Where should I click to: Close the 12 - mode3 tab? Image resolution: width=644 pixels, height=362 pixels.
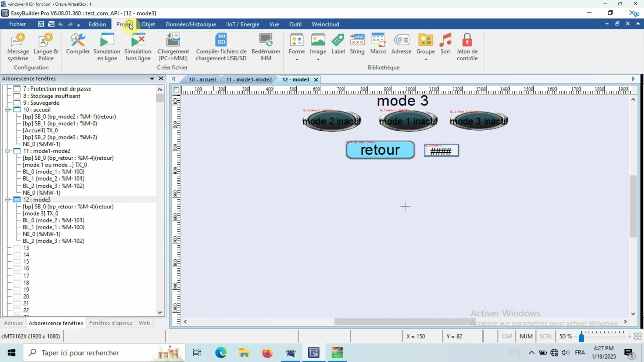316,80
